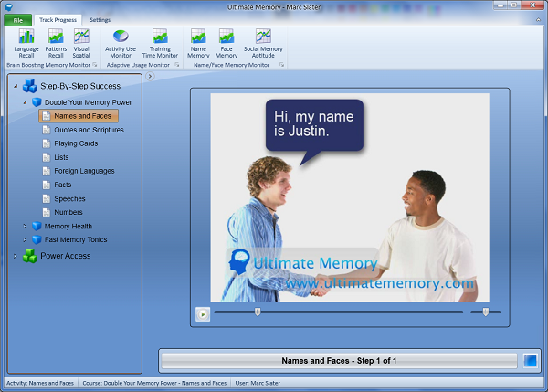548x392 pixels.
Task: Open the Facts activity
Action: [x=57, y=185]
